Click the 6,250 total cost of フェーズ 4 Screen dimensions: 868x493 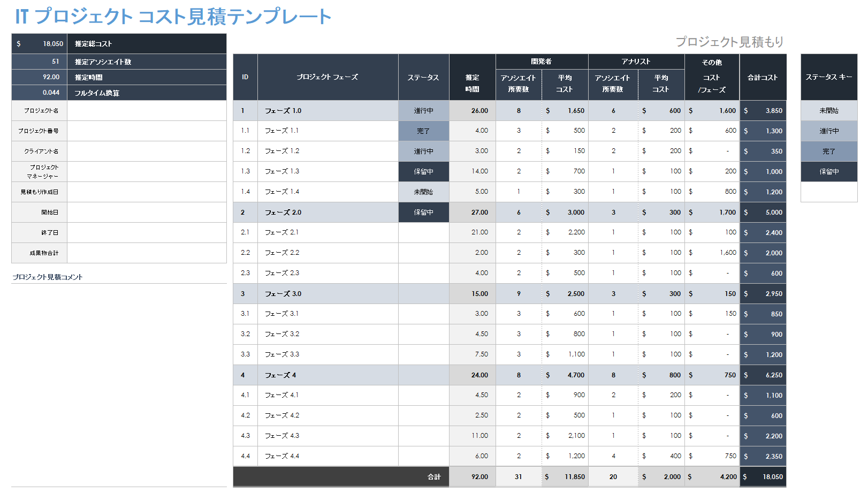pyautogui.click(x=763, y=375)
